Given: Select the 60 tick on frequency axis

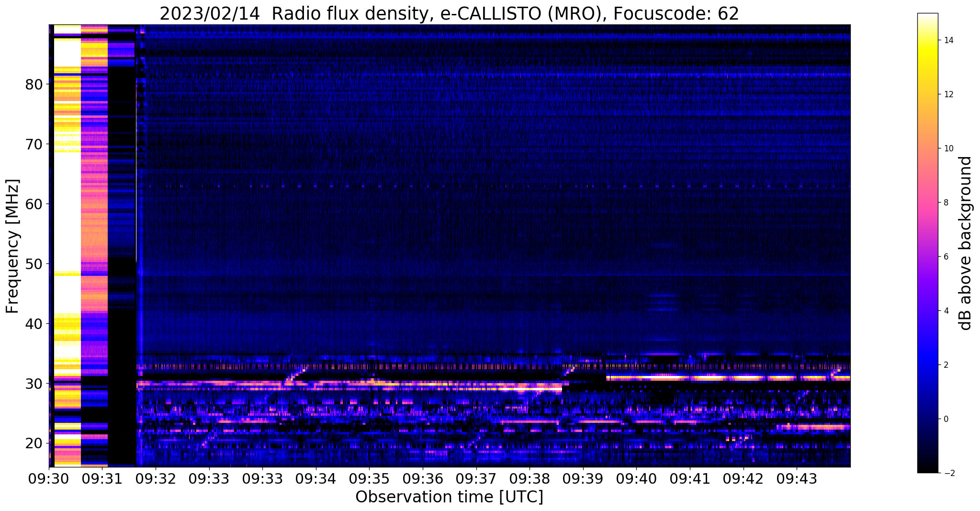Looking at the screenshot, I should tap(34, 204).
